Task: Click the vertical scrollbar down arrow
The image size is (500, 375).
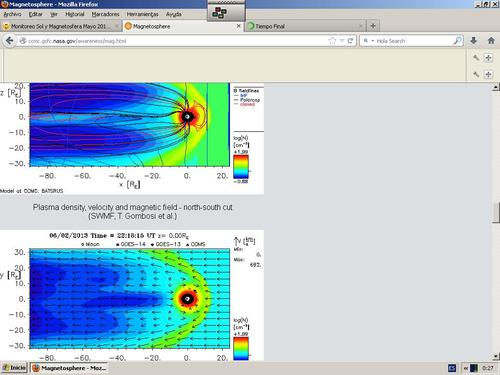Action: [496, 356]
